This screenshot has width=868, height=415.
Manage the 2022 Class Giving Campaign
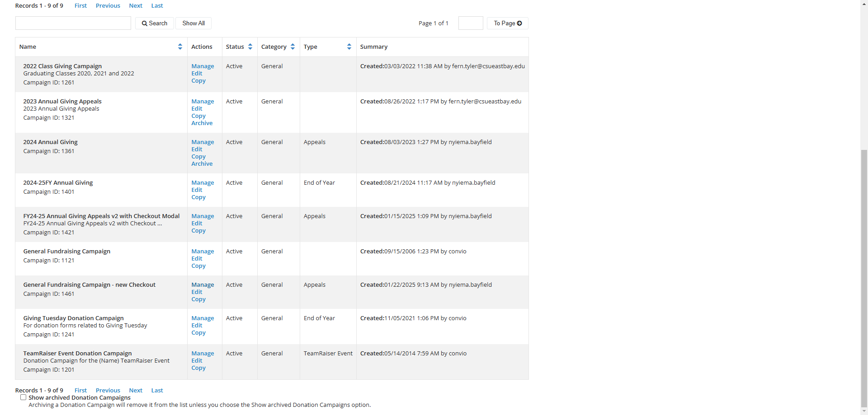(203, 66)
